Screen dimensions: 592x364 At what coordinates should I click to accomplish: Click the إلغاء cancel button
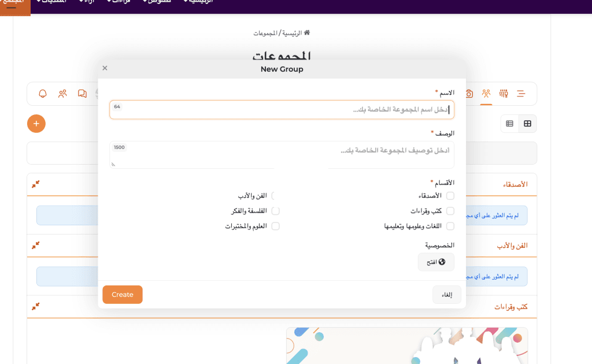(x=447, y=295)
